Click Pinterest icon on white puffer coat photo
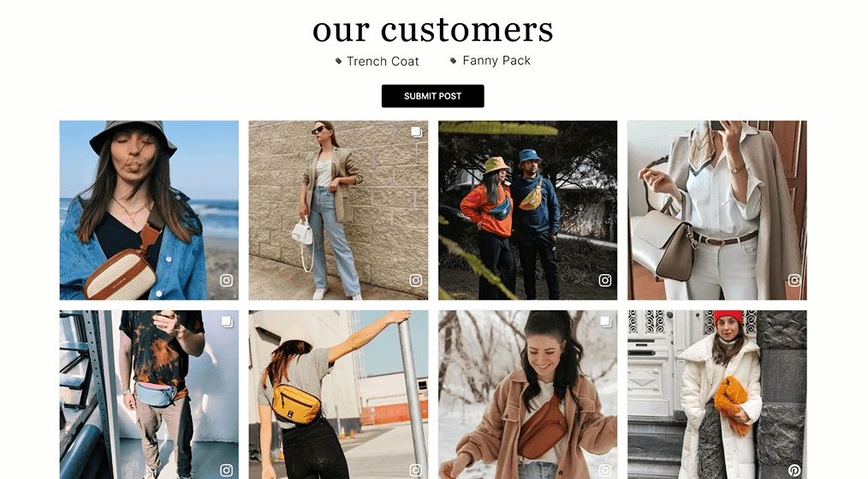The height and width of the screenshot is (479, 868). pyautogui.click(x=794, y=470)
